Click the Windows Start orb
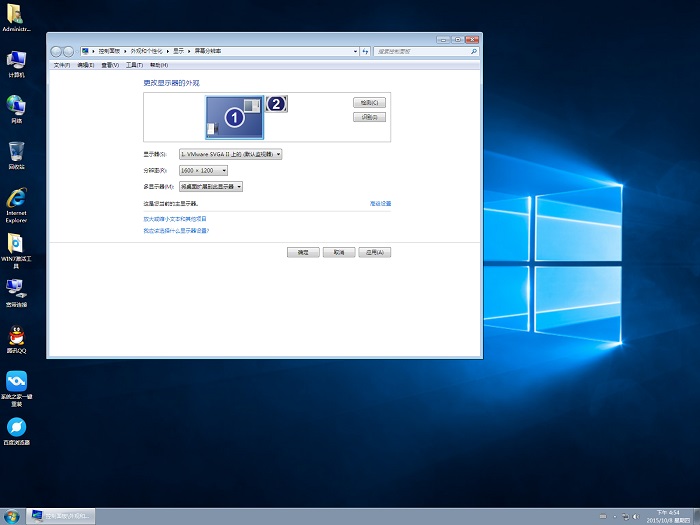 pyautogui.click(x=12, y=516)
